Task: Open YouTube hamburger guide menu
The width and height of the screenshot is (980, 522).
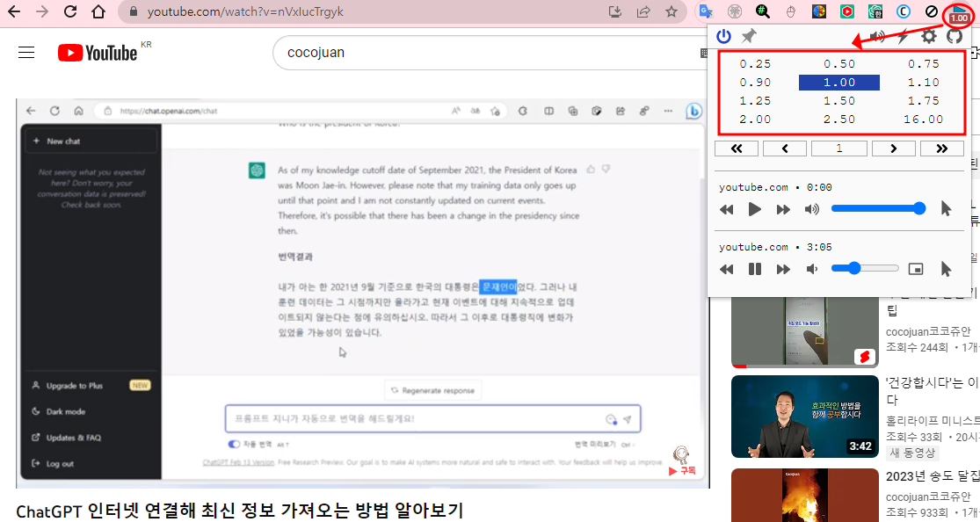Action: pyautogui.click(x=26, y=53)
